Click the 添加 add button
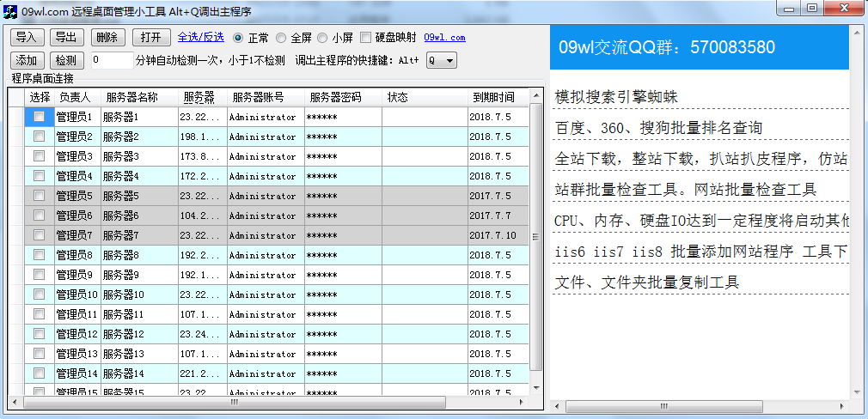The height and width of the screenshot is (419, 868). click(27, 60)
